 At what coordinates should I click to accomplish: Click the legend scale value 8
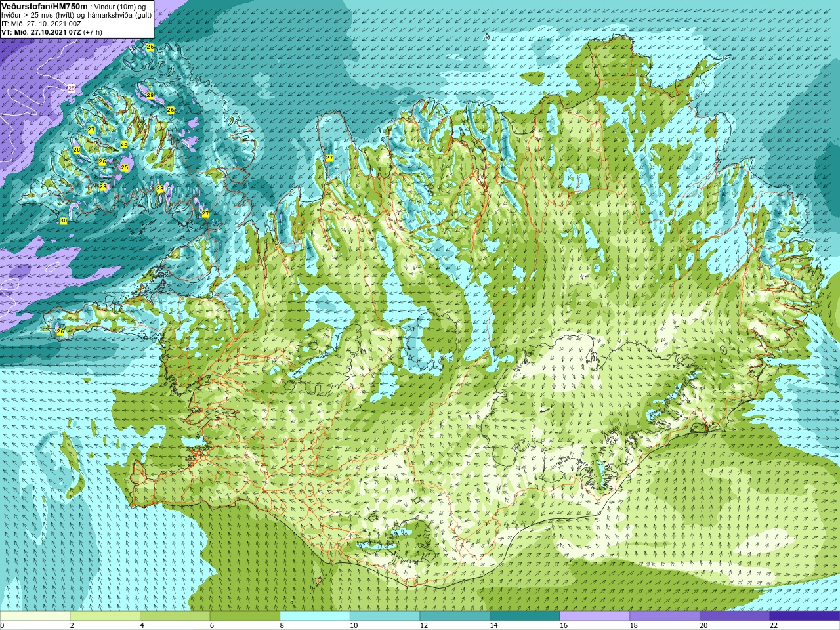282,625
